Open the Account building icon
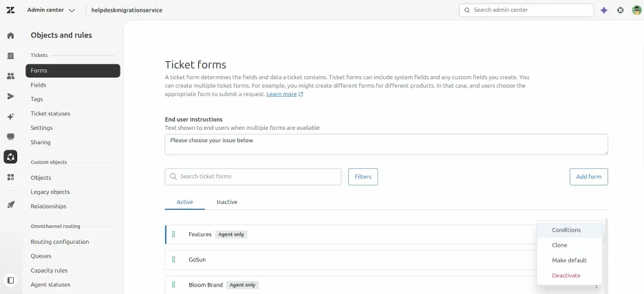Screen dimensions: 644x294 click(11, 56)
